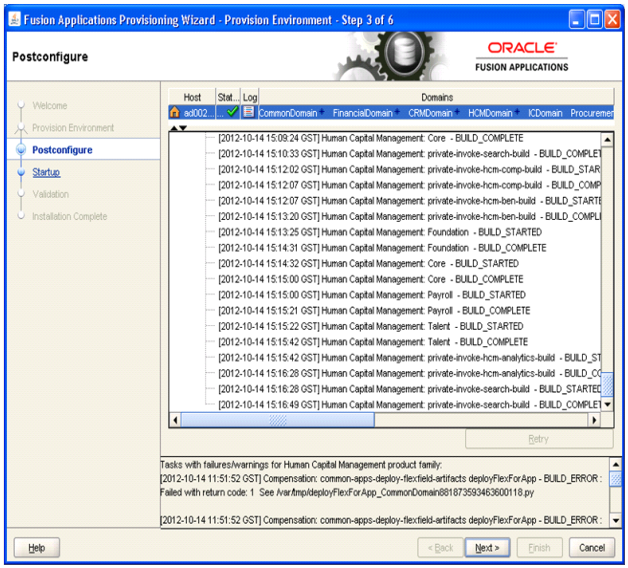The image size is (628, 568).
Task: Open the Startup step link
Action: coord(46,172)
